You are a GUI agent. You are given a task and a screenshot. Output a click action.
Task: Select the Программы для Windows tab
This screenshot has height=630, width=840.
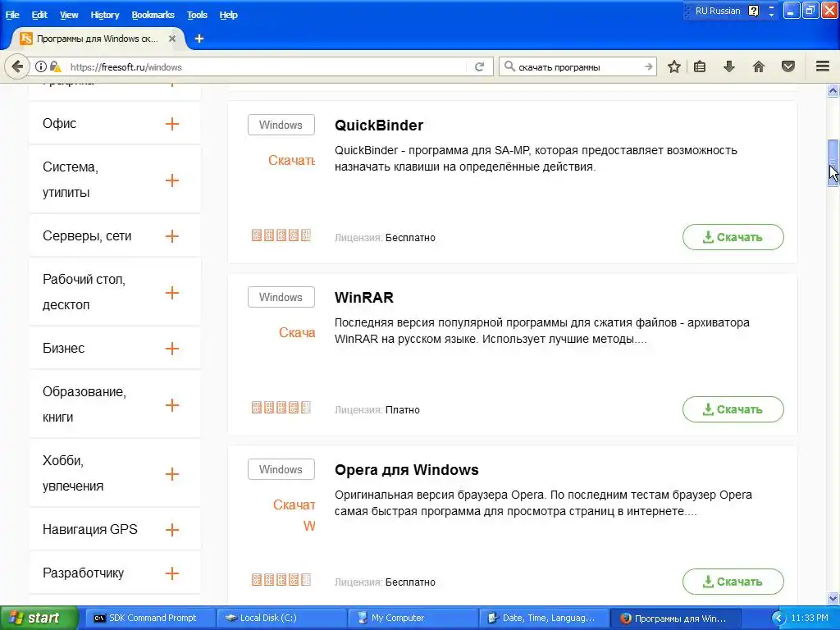[97, 39]
